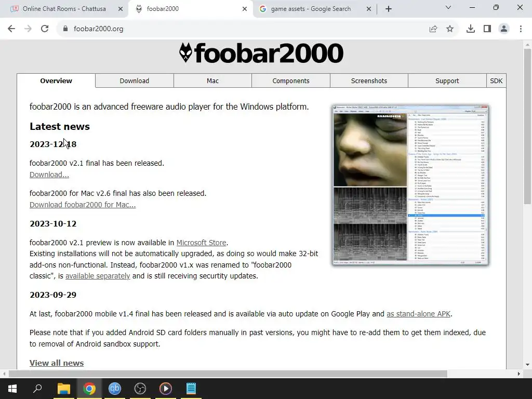Click the scroll-right arrow of horizontal scrollbar
The width and height of the screenshot is (532, 399).
click(x=519, y=374)
